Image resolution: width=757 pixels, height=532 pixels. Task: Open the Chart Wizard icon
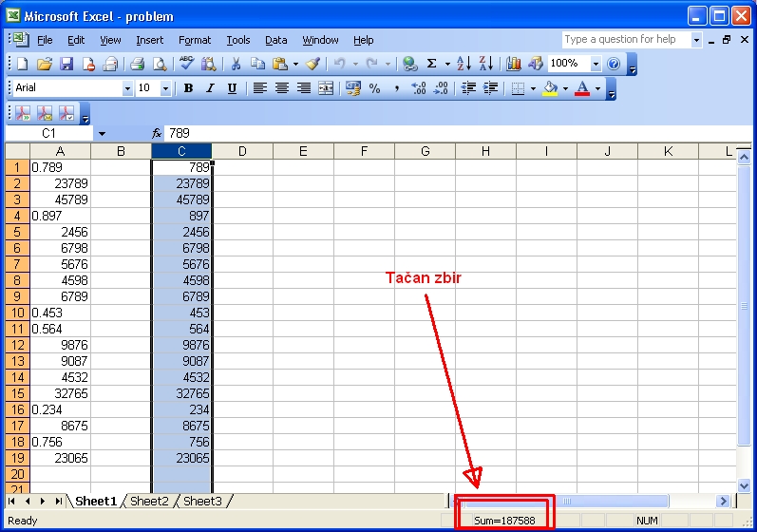pyautogui.click(x=514, y=64)
